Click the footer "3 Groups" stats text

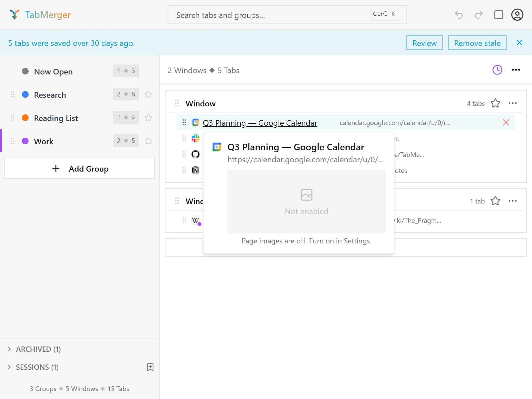(x=43, y=389)
